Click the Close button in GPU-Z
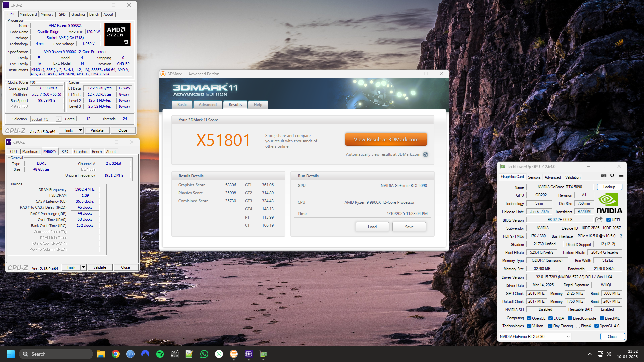 pos(612,336)
